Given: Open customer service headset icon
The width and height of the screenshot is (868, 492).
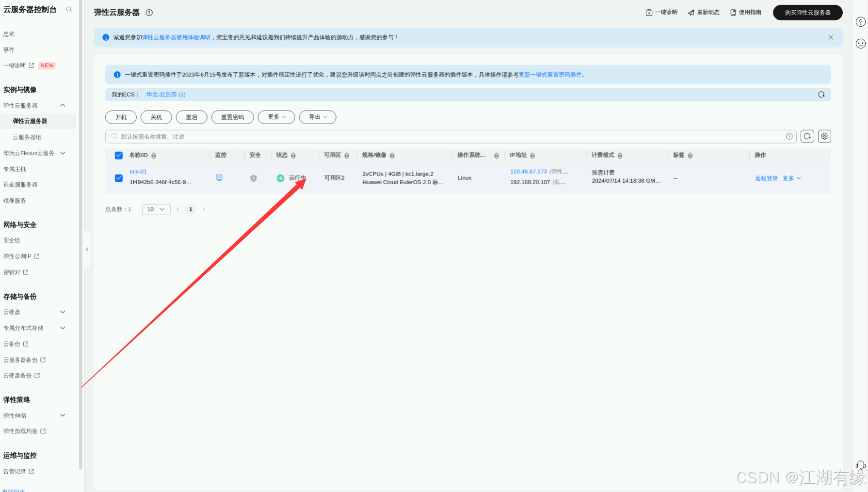Looking at the screenshot, I should [860, 465].
